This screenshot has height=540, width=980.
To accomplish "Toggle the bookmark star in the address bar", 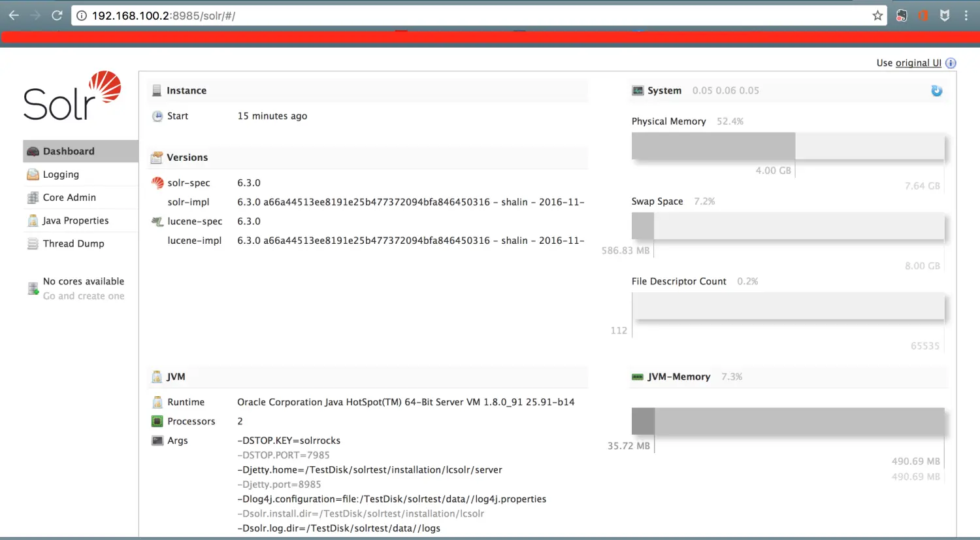I will 877,14.
